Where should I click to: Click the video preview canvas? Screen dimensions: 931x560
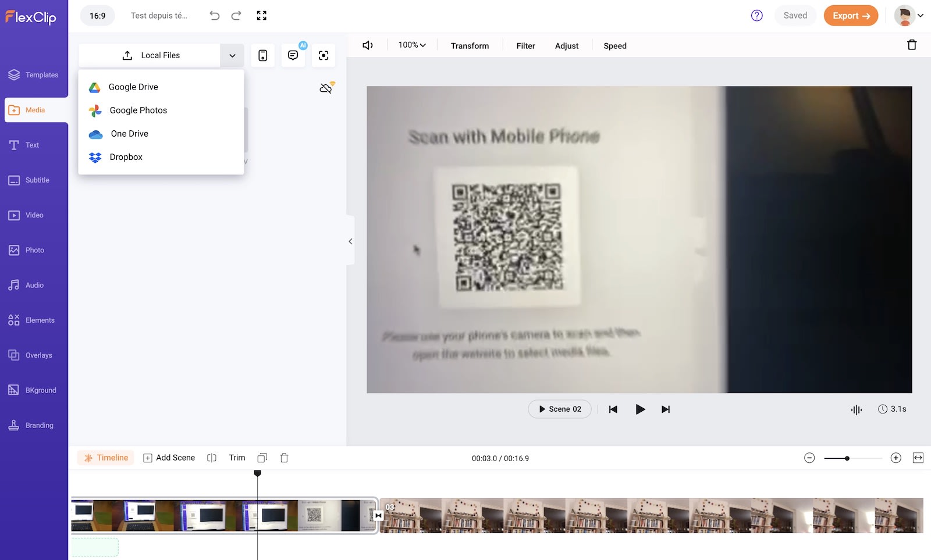point(639,240)
